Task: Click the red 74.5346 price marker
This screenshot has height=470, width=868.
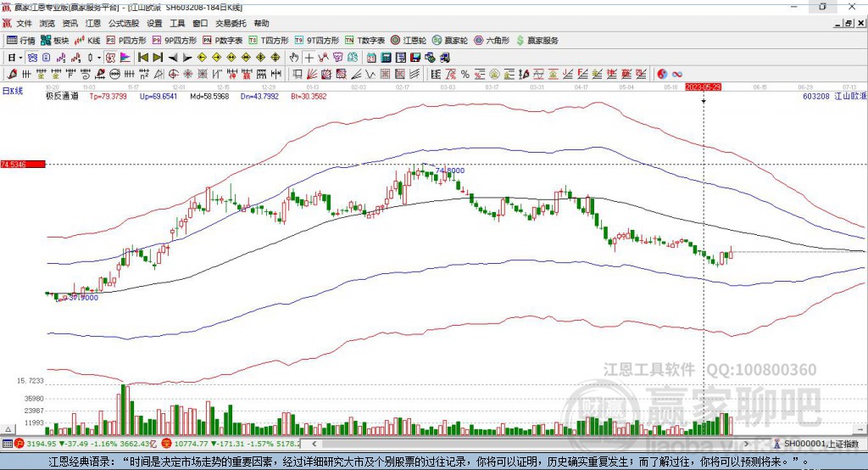Action: 23,164
